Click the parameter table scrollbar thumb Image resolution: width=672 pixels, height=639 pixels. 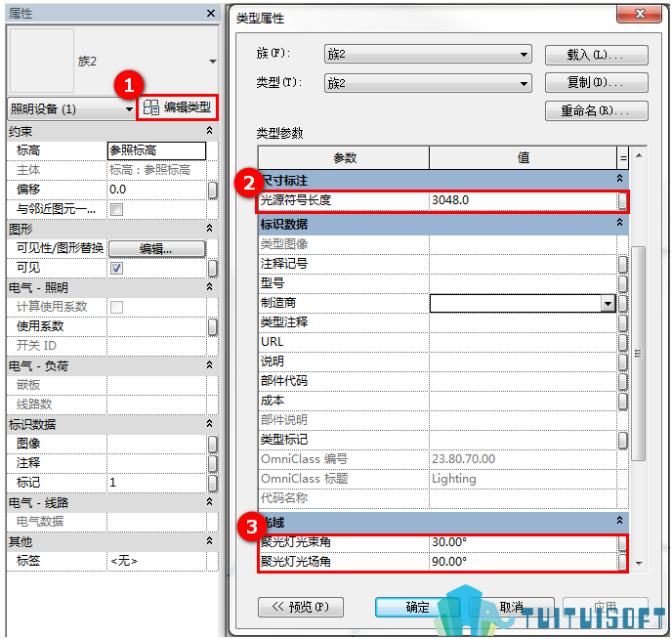639,353
